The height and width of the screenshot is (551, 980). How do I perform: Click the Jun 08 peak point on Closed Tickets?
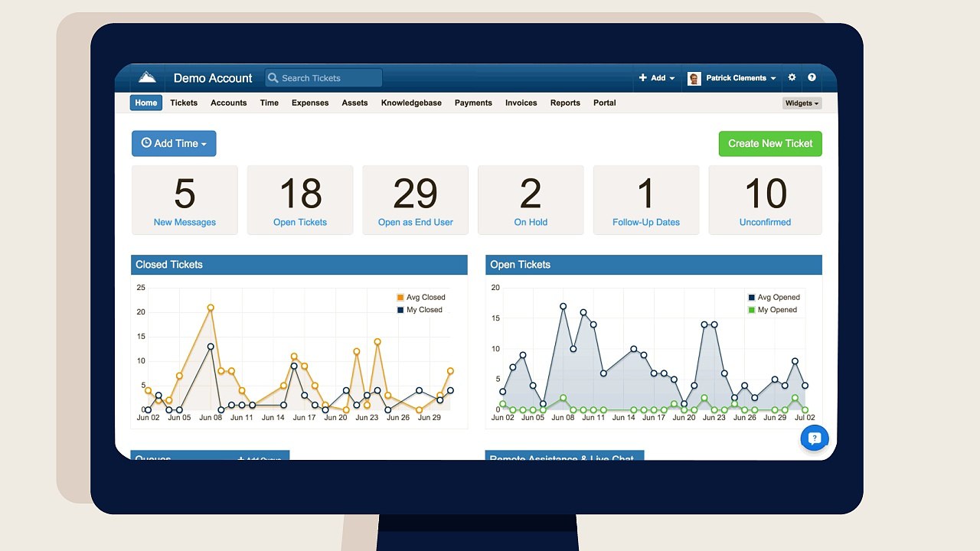[211, 308]
